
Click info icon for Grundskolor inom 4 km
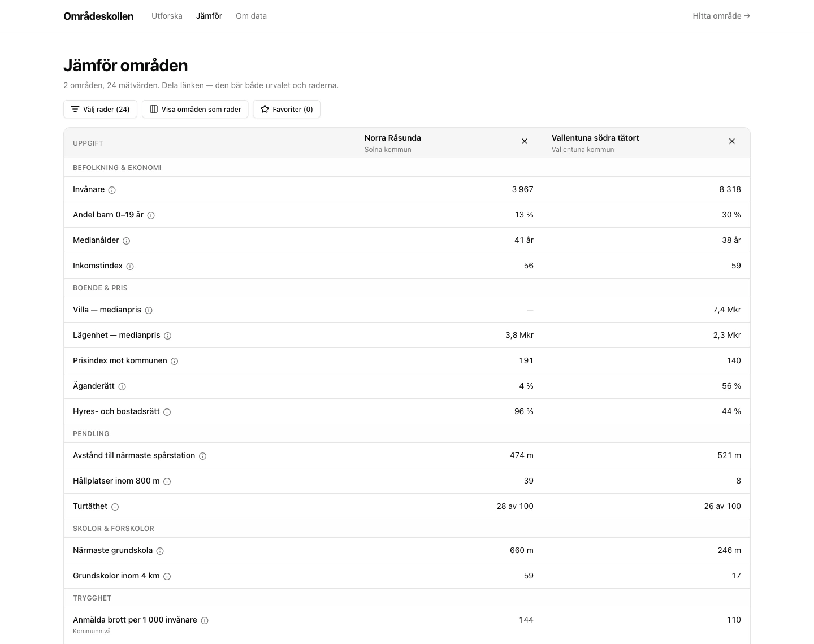pyautogui.click(x=167, y=576)
